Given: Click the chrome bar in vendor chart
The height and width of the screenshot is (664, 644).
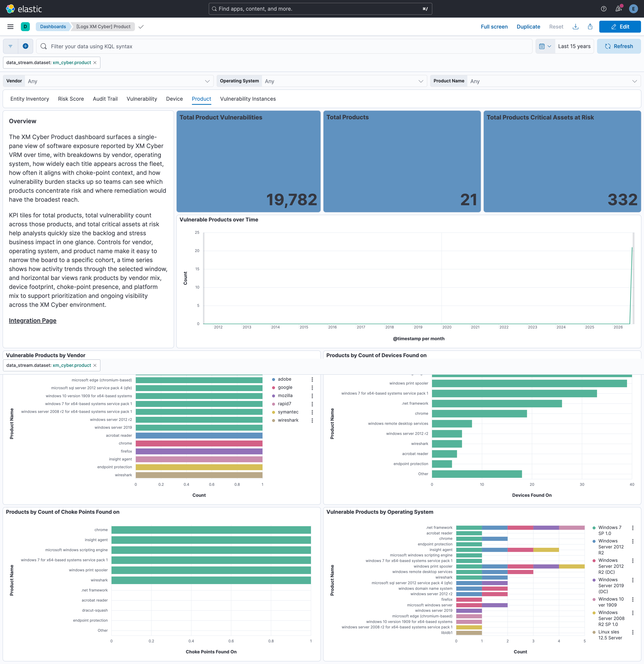Looking at the screenshot, I should (199, 443).
